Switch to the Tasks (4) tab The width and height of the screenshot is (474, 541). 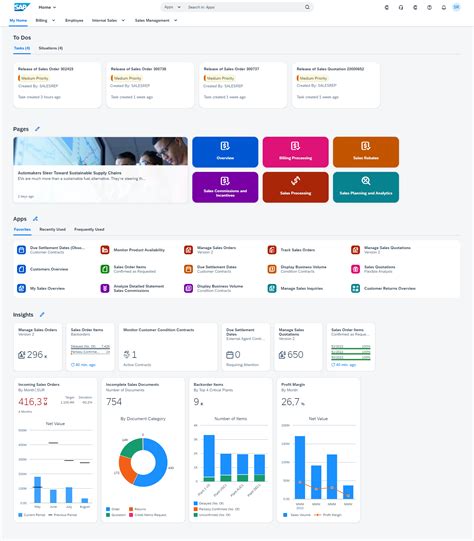tap(22, 48)
